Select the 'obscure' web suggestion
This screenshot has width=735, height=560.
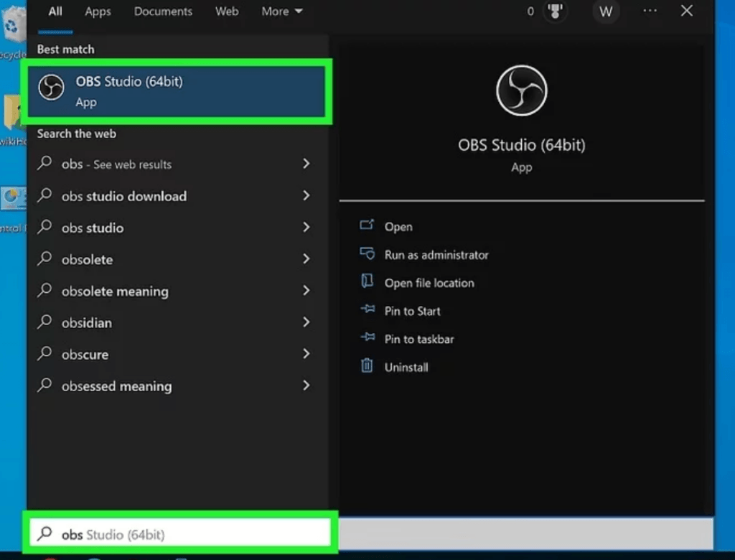pos(177,354)
